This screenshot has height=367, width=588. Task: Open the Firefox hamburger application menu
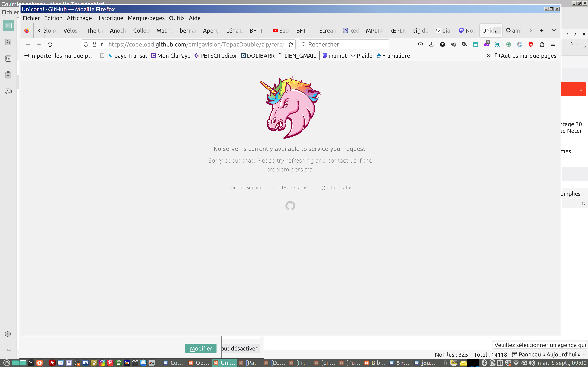[553, 44]
